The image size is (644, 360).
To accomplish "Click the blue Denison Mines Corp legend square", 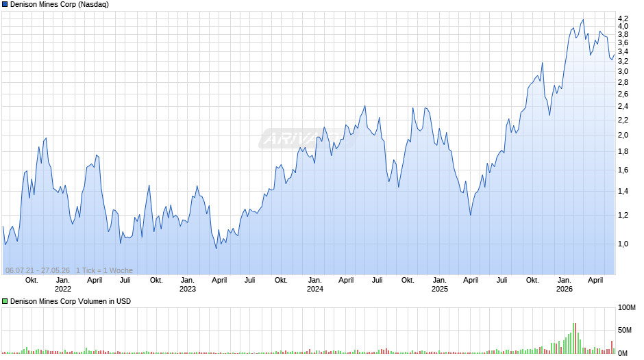I will [5, 5].
